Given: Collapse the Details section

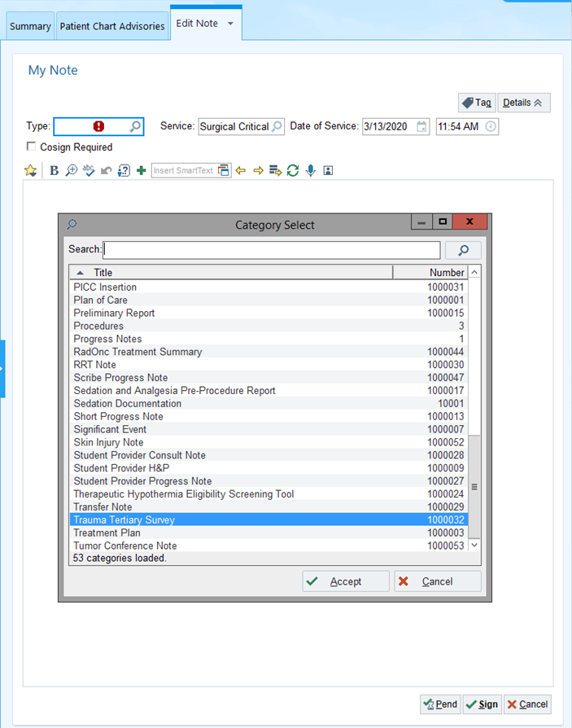Looking at the screenshot, I should 524,103.
